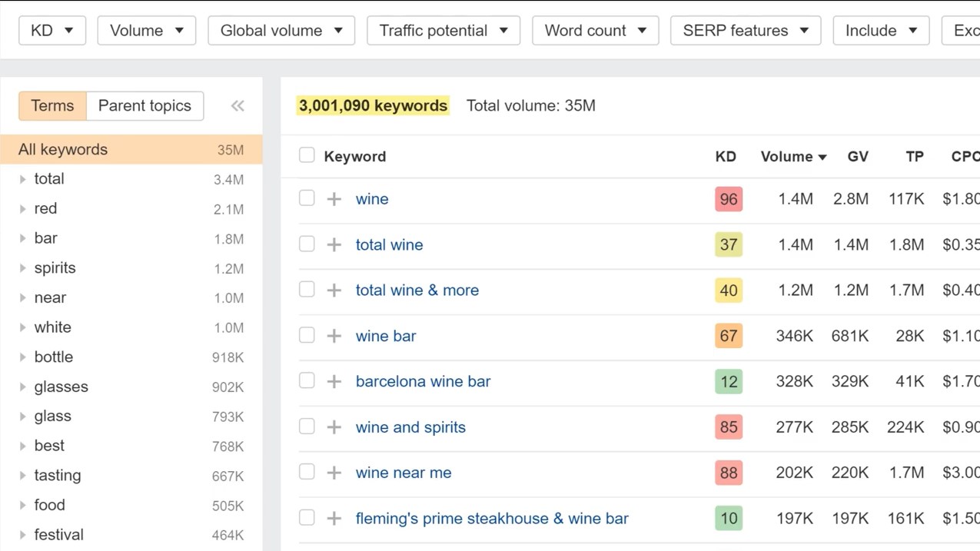Switch to the Terms tab

coord(52,106)
